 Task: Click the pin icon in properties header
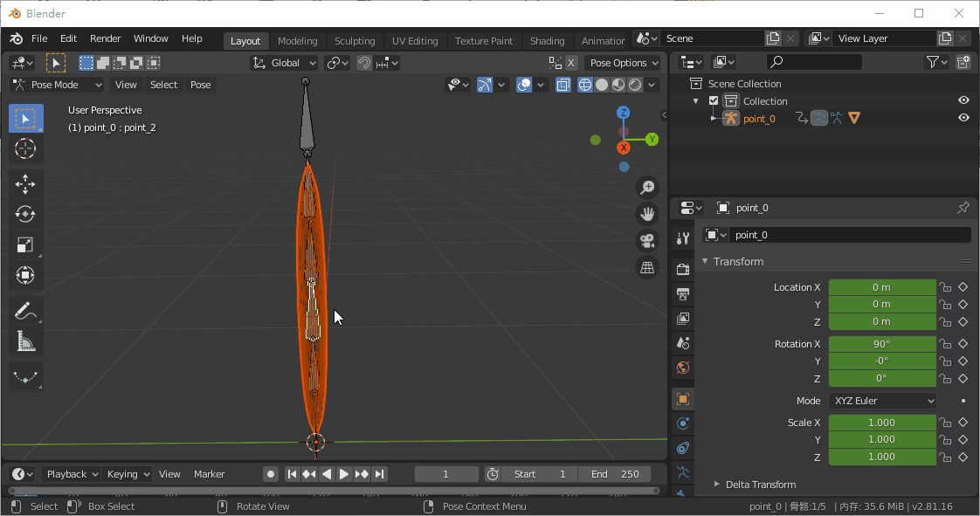tap(963, 208)
